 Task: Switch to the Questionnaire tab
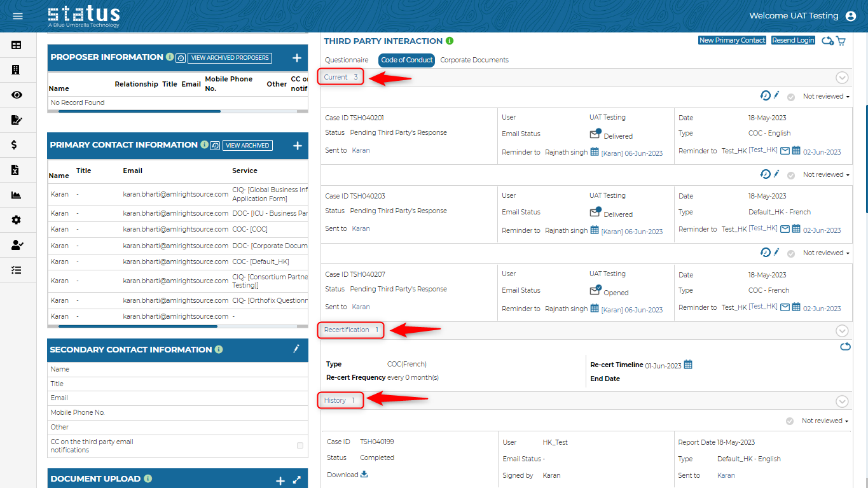347,60
